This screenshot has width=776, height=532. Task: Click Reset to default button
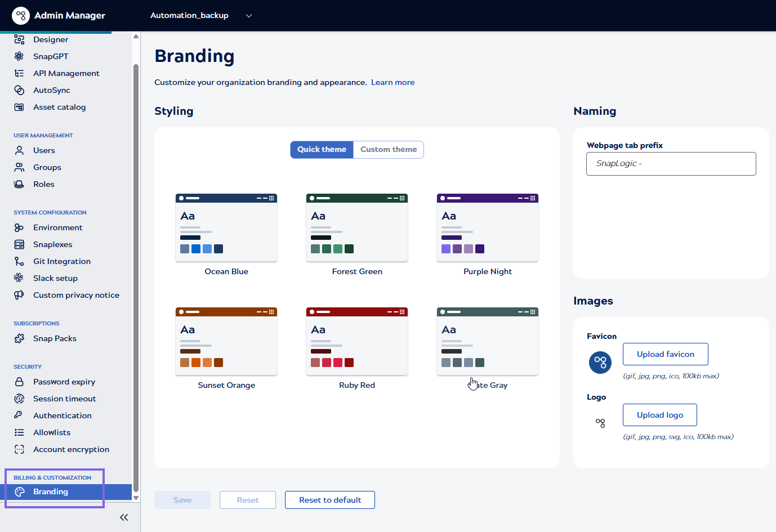[330, 500]
